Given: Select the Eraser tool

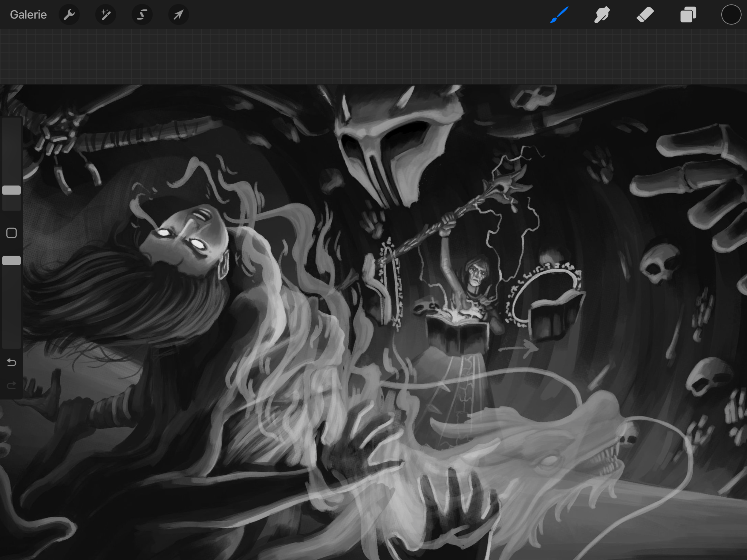Looking at the screenshot, I should click(645, 15).
